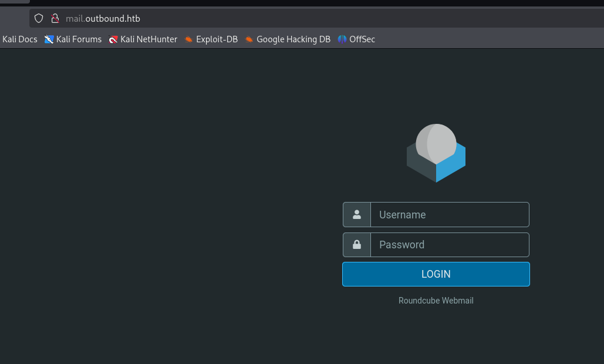Click the Kali Forums bookmark favicon
This screenshot has width=604, height=364.
pyautogui.click(x=49, y=39)
